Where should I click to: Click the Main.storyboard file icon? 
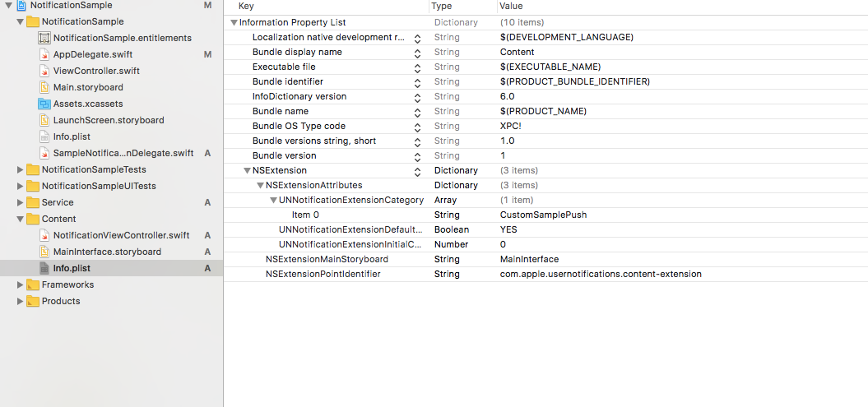(x=44, y=87)
